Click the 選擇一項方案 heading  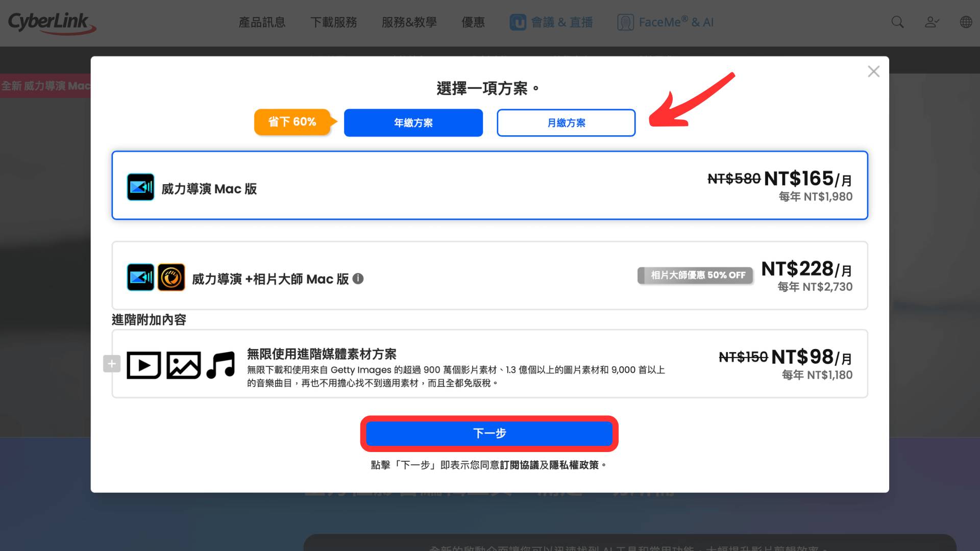pos(488,88)
